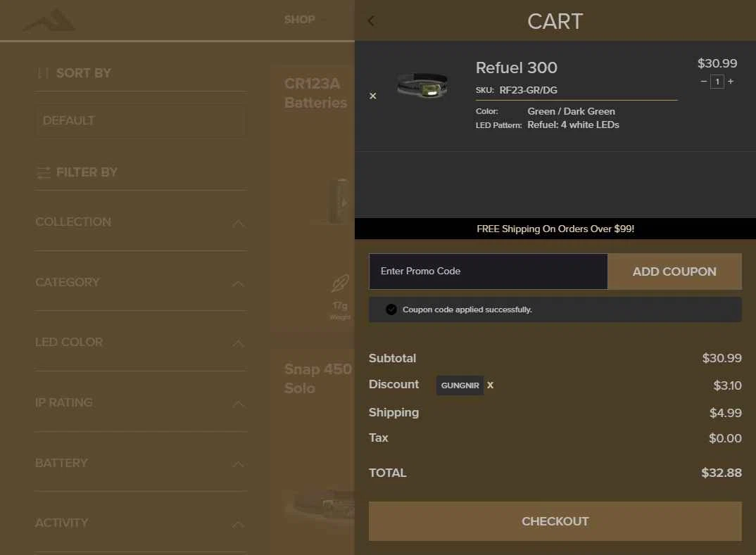Proceed with the CHECKOUT button
The width and height of the screenshot is (756, 555).
[555, 521]
